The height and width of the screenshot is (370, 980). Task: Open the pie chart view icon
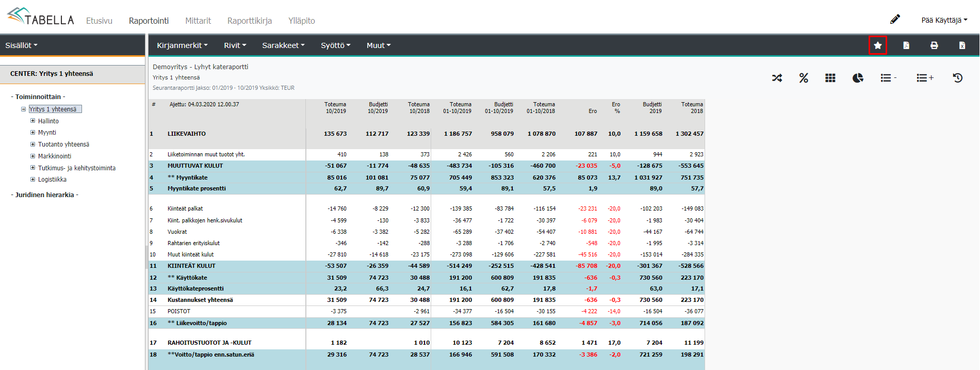[858, 78]
